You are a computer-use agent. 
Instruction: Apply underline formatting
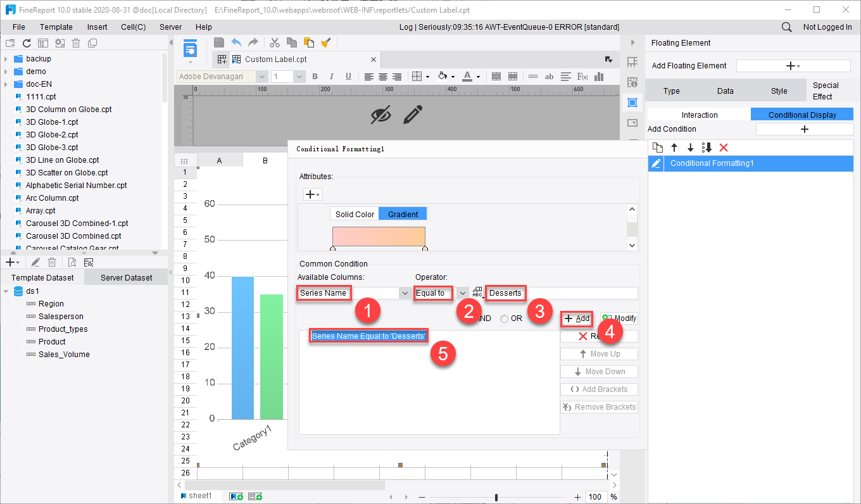(348, 77)
